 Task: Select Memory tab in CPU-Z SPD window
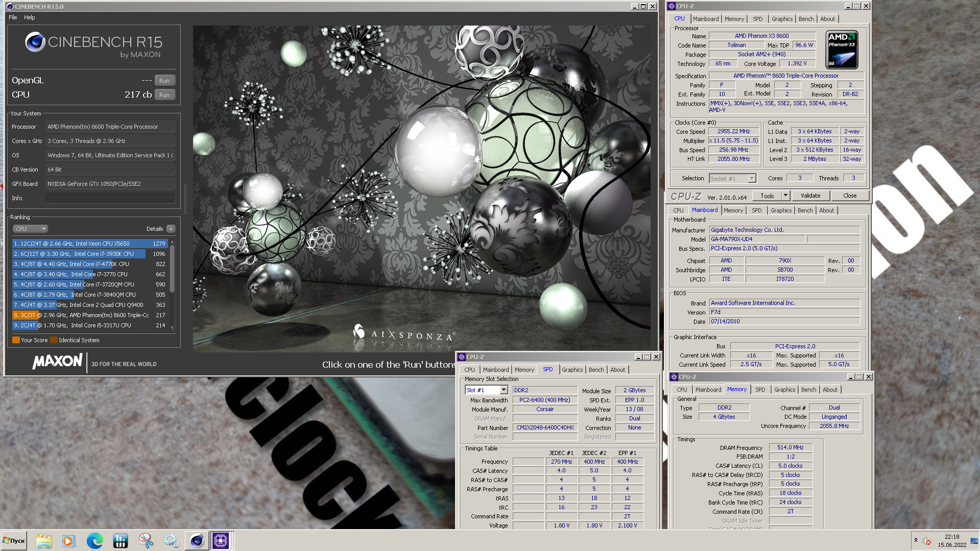coord(524,370)
